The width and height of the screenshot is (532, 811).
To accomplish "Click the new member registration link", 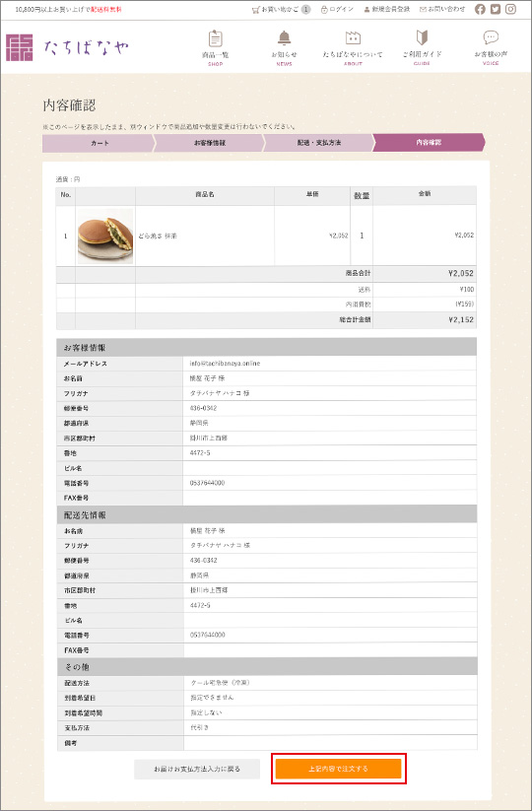I will 387,9.
